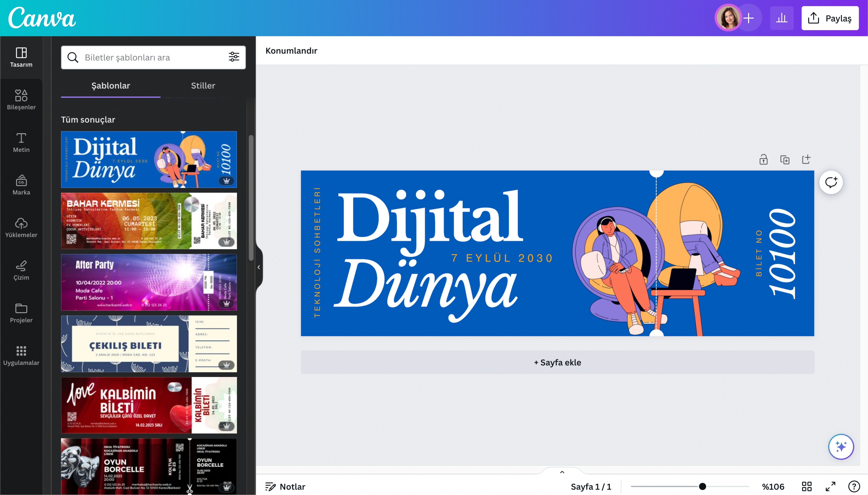Add a new page with + Sayfa ekle

point(557,362)
